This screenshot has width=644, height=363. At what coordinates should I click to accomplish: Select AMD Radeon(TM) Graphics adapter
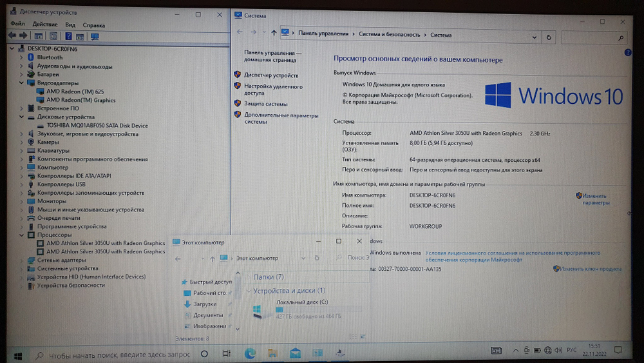tap(81, 100)
